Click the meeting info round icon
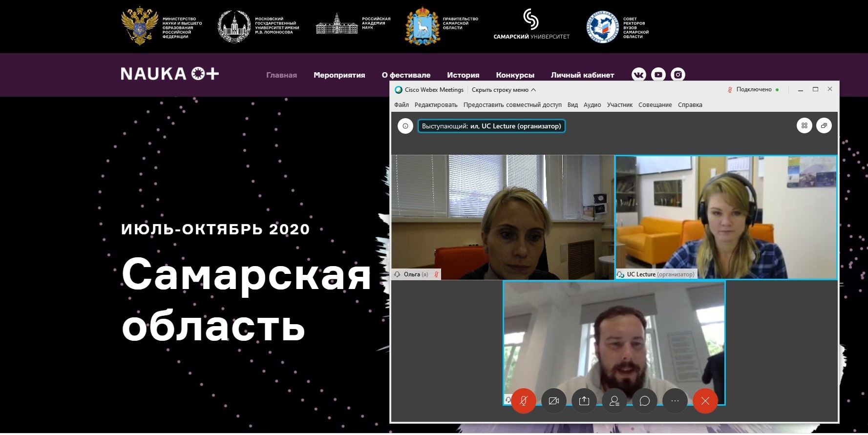 click(405, 126)
